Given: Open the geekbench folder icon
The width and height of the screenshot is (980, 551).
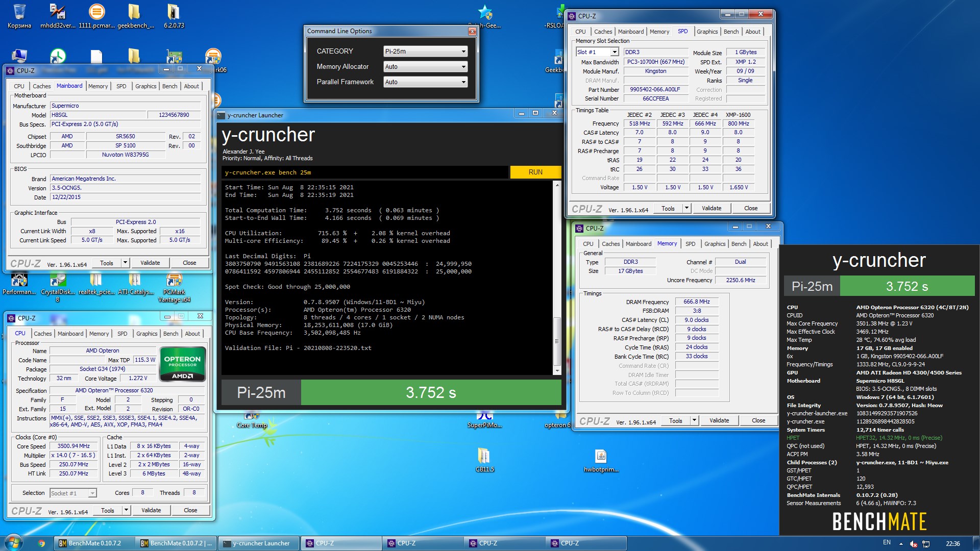Looking at the screenshot, I should coord(135,15).
